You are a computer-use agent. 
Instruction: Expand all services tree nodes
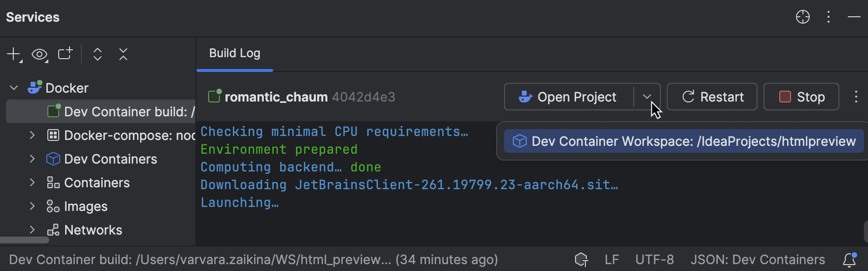pos(98,54)
